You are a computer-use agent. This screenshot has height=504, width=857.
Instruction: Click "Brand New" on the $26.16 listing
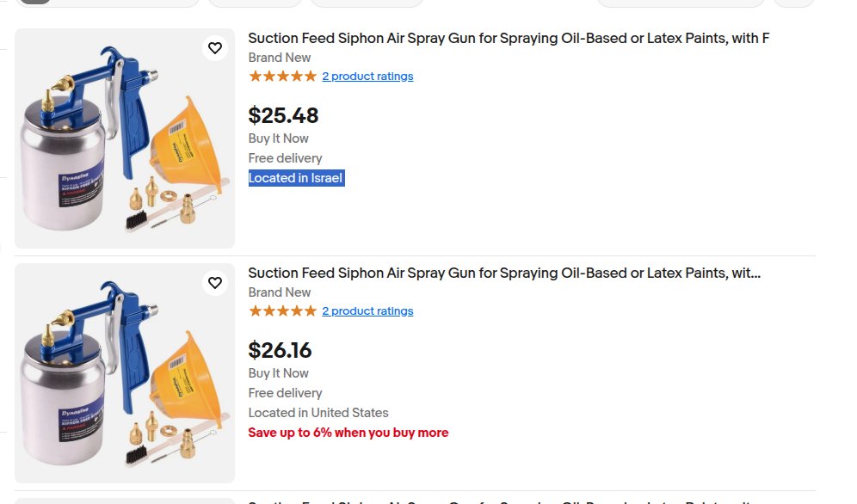[280, 292]
